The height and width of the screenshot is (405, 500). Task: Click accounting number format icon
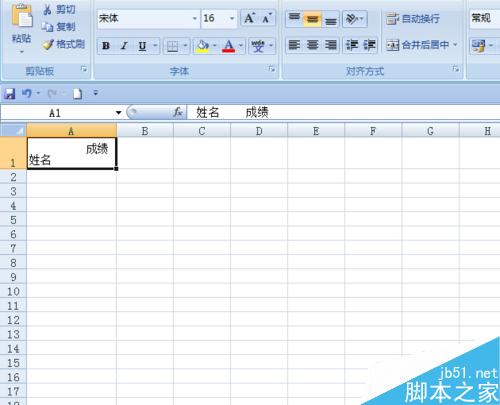[479, 46]
